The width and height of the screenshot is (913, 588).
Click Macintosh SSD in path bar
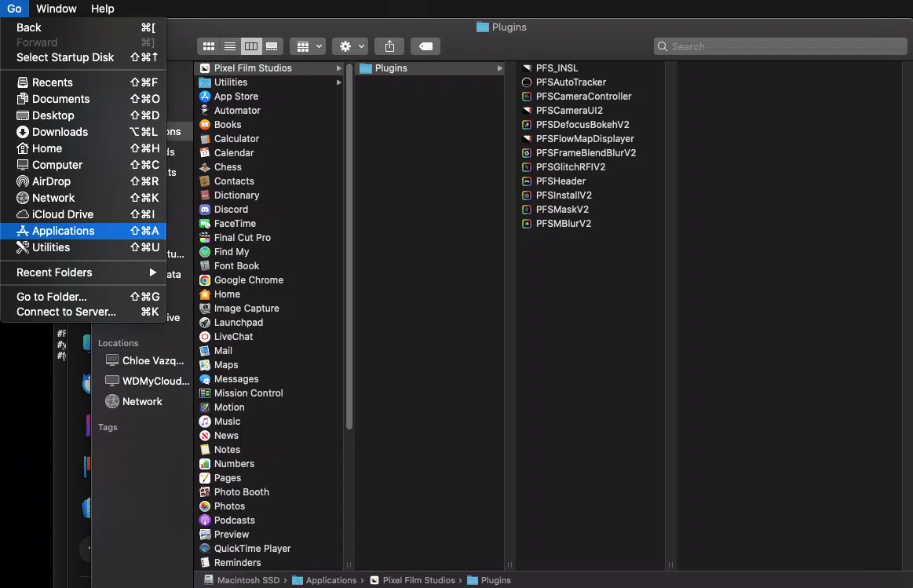coord(242,580)
